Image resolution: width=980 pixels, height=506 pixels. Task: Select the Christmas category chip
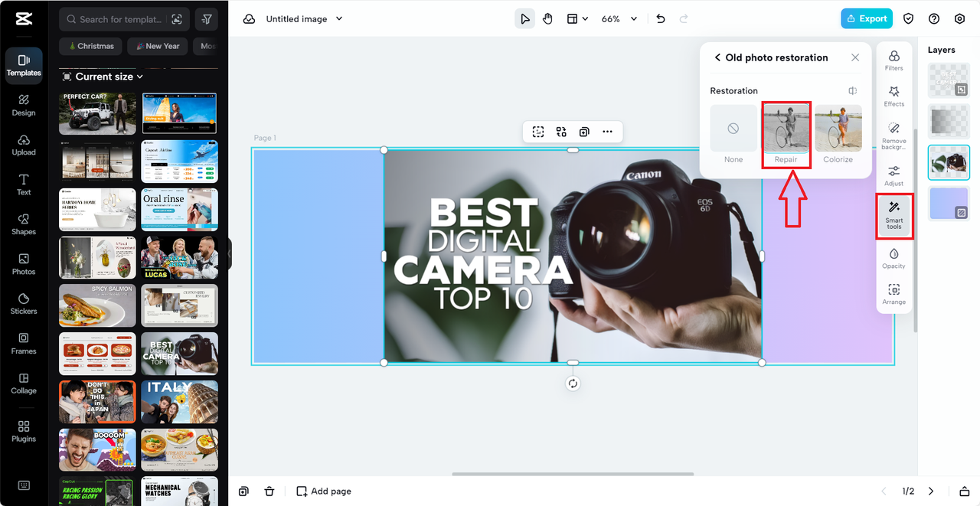(91, 46)
